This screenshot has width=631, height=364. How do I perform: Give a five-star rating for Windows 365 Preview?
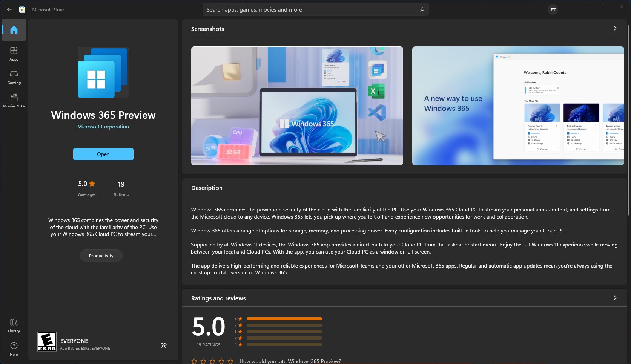(230, 361)
